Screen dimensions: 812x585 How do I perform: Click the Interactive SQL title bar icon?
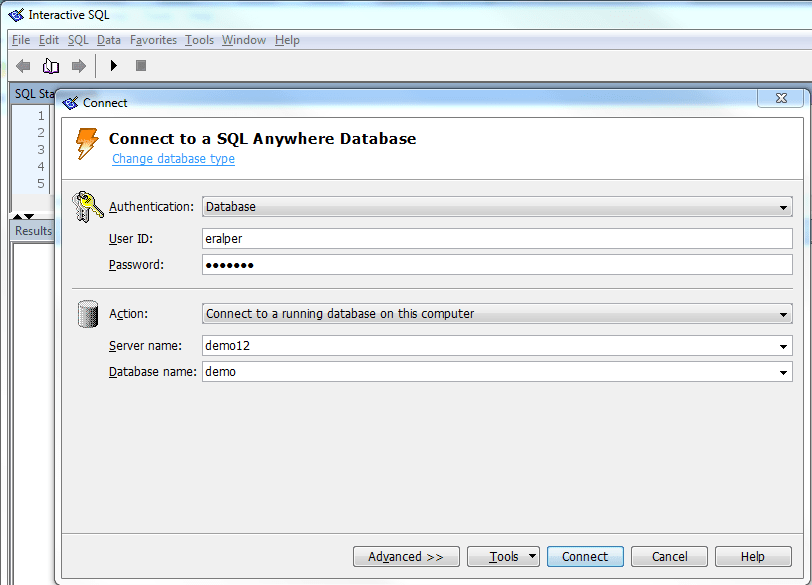(16, 15)
